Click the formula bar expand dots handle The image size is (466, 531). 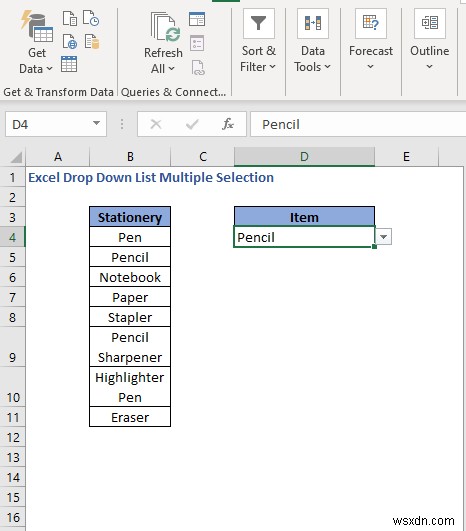122,124
